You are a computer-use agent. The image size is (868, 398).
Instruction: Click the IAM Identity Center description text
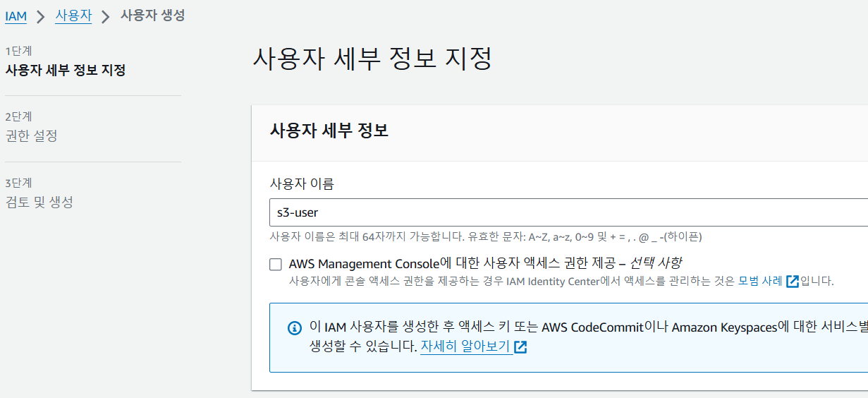point(561,281)
